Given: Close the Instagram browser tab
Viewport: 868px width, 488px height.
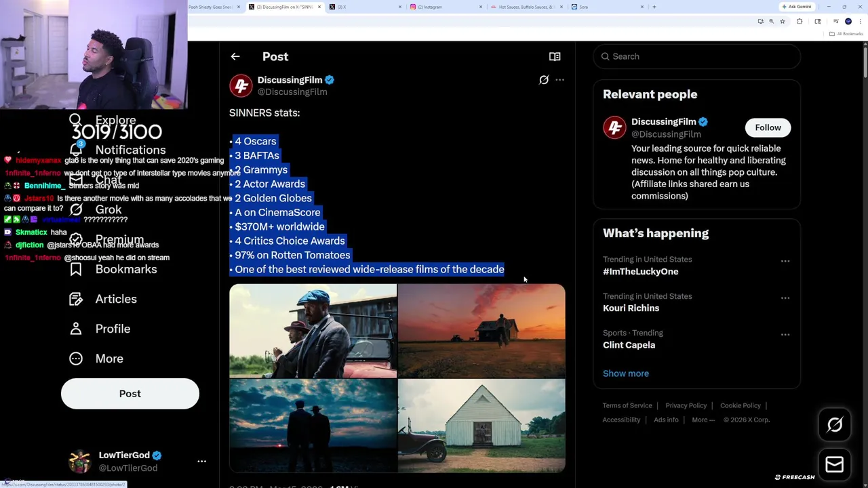Looking at the screenshot, I should 481,7.
